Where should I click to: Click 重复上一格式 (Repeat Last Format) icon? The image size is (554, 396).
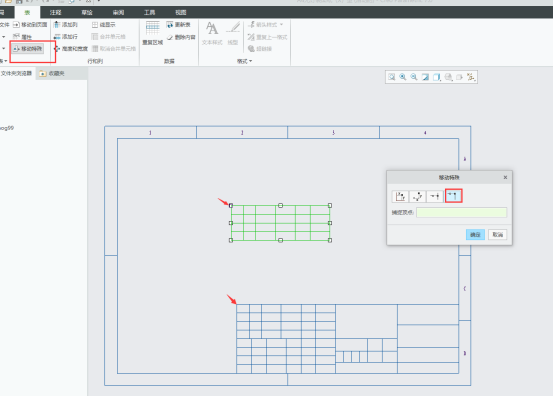(251, 37)
